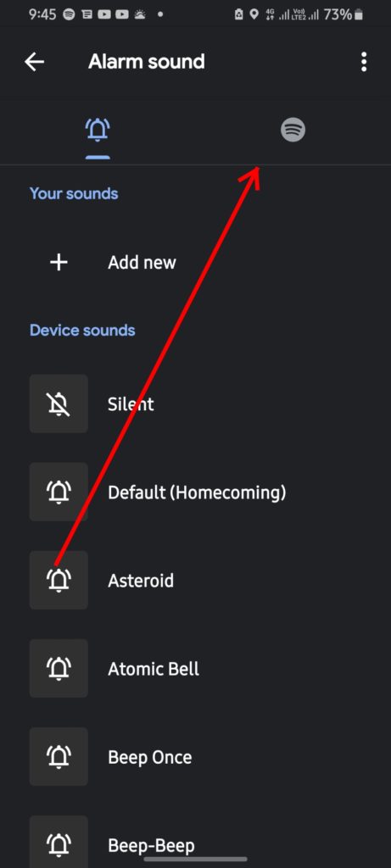Select the alarm bell sounds tab
The width and height of the screenshot is (391, 868).
pyautogui.click(x=98, y=130)
